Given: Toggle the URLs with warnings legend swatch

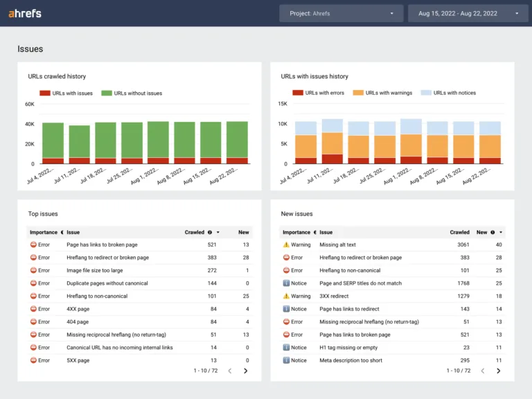Looking at the screenshot, I should 358,93.
